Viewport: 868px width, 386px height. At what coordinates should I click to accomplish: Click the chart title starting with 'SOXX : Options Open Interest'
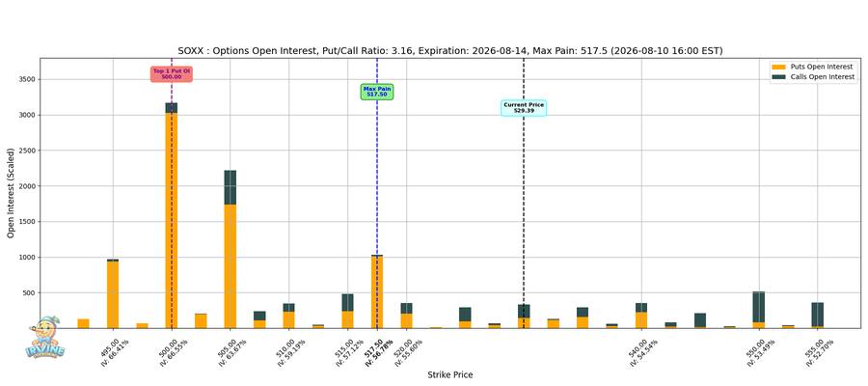(450, 51)
